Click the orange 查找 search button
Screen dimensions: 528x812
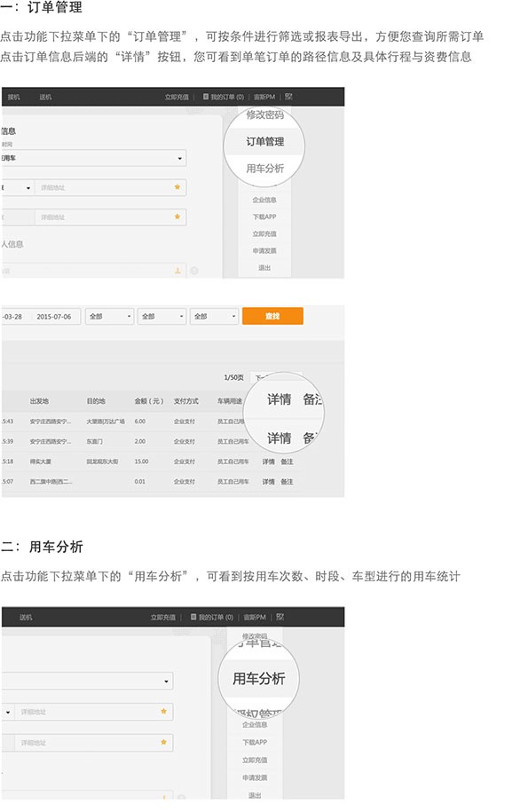(272, 316)
